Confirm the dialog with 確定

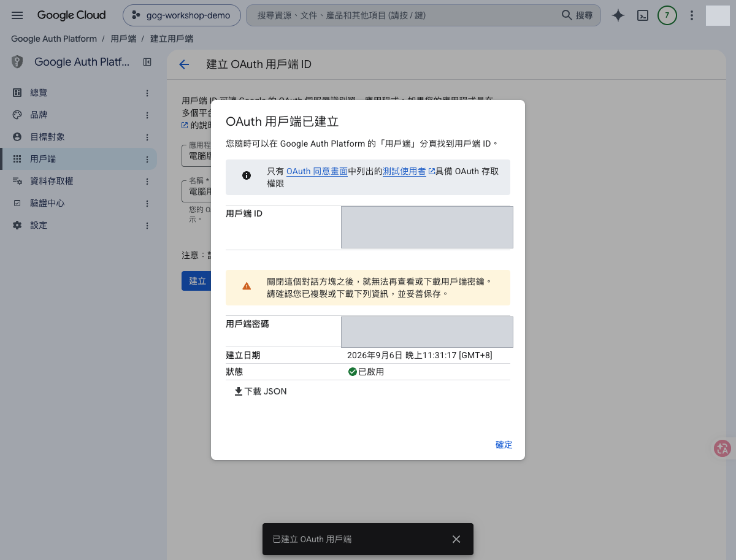504,445
